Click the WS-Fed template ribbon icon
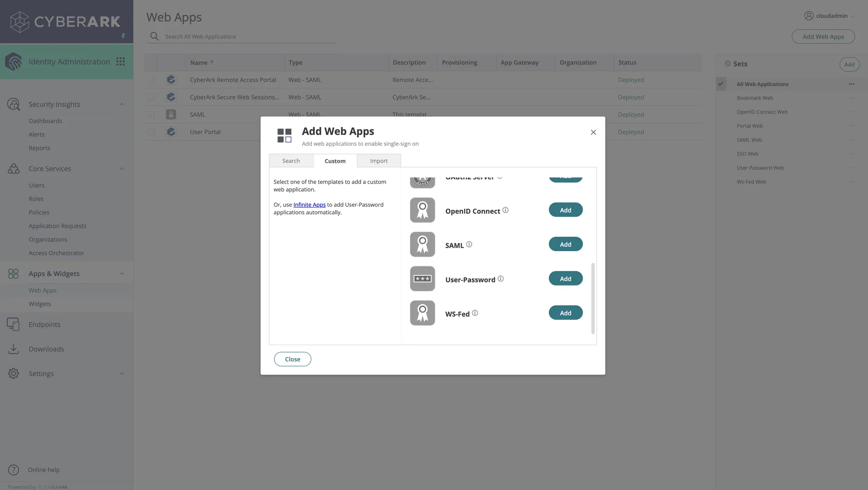Image resolution: width=868 pixels, height=490 pixels. click(x=423, y=313)
